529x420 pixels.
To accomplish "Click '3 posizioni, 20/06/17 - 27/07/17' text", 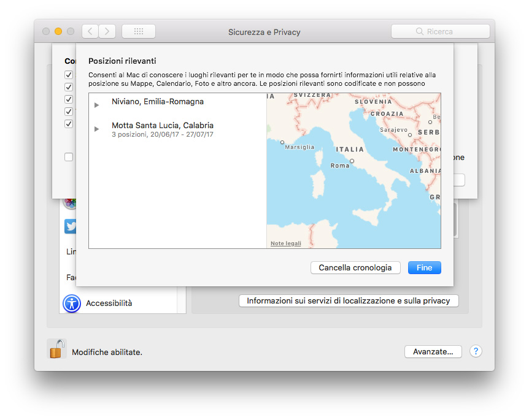I will [163, 134].
